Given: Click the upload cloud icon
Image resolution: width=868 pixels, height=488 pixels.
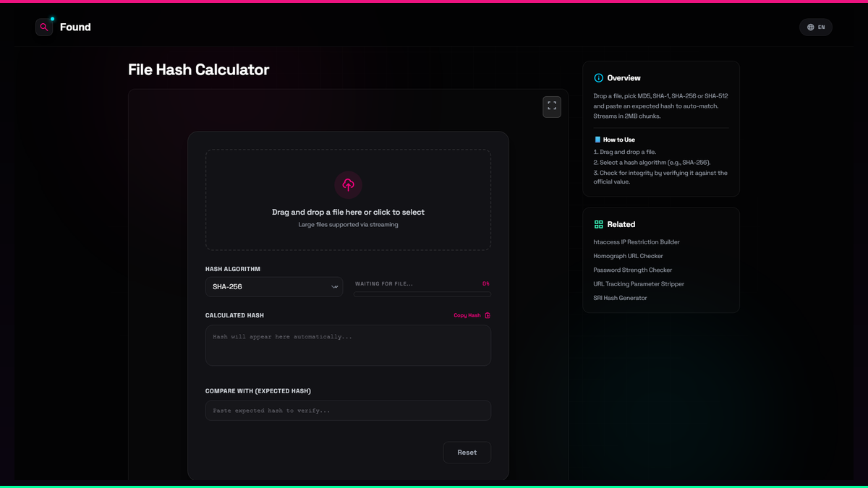Looking at the screenshot, I should tap(348, 185).
